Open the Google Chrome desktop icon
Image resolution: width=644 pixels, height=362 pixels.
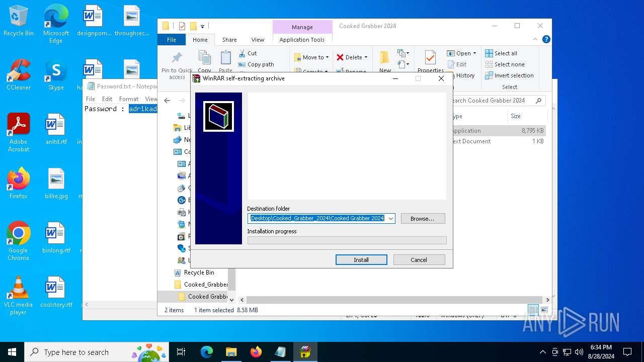(19, 241)
